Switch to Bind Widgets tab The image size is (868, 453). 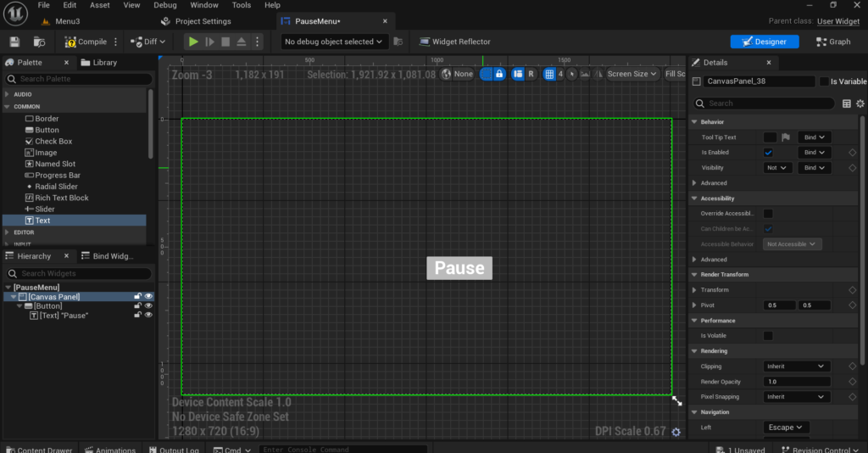click(x=108, y=256)
